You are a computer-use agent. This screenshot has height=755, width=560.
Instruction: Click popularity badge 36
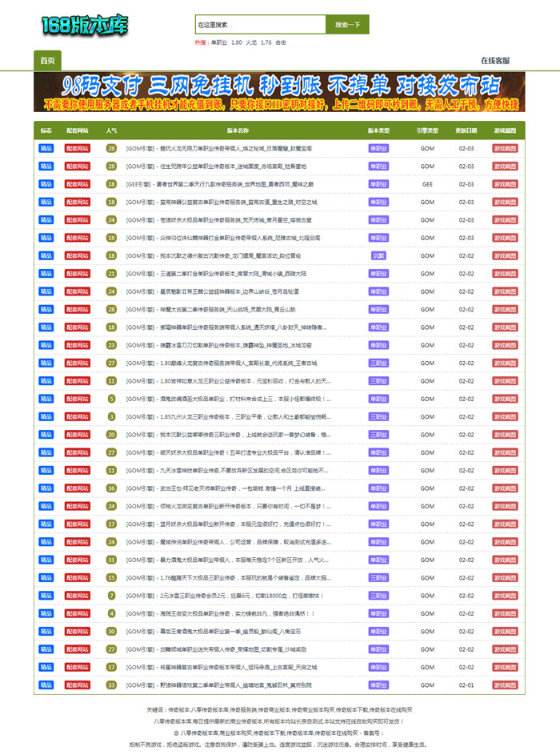click(111, 488)
